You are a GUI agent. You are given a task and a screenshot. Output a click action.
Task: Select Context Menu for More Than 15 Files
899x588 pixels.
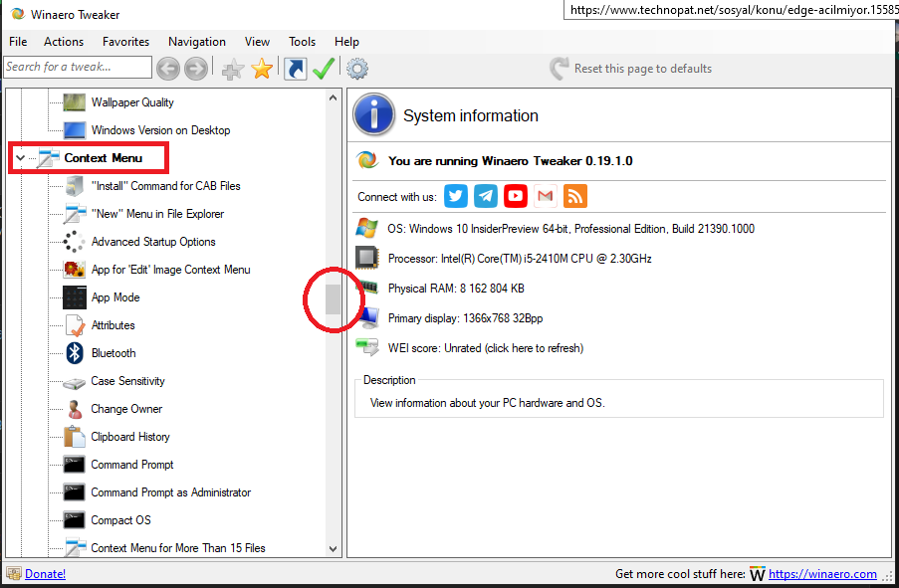click(178, 548)
